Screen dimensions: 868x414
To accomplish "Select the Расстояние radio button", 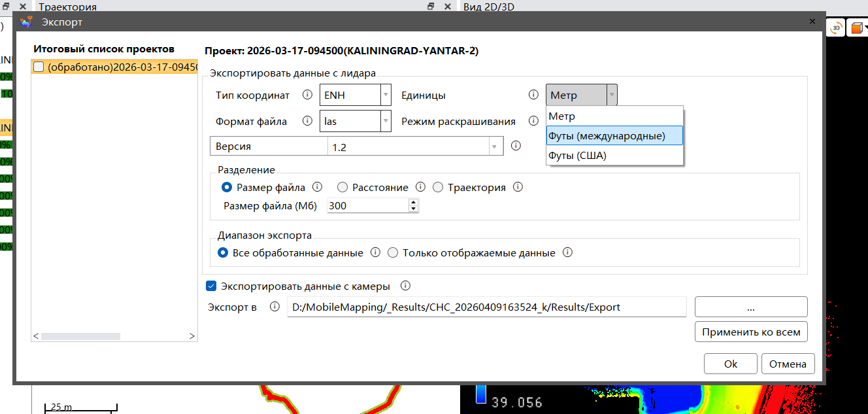I will point(342,187).
